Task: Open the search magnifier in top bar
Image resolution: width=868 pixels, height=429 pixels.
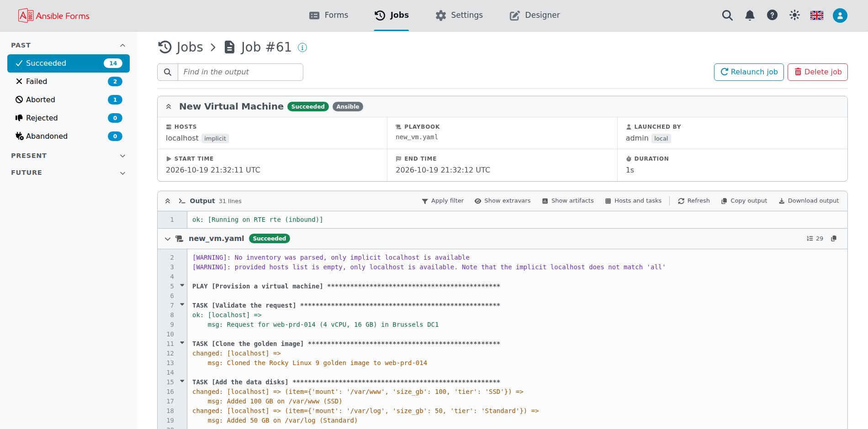Action: pyautogui.click(x=727, y=16)
